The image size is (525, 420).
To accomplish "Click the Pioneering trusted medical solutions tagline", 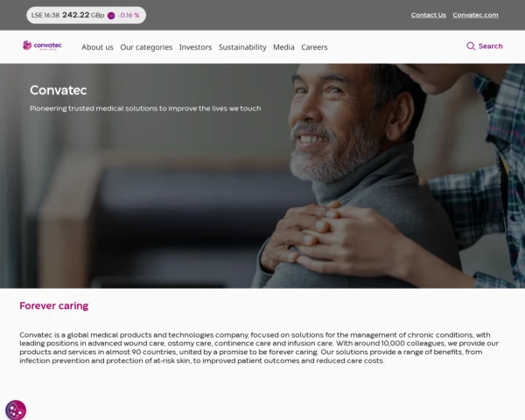I will [x=145, y=108].
